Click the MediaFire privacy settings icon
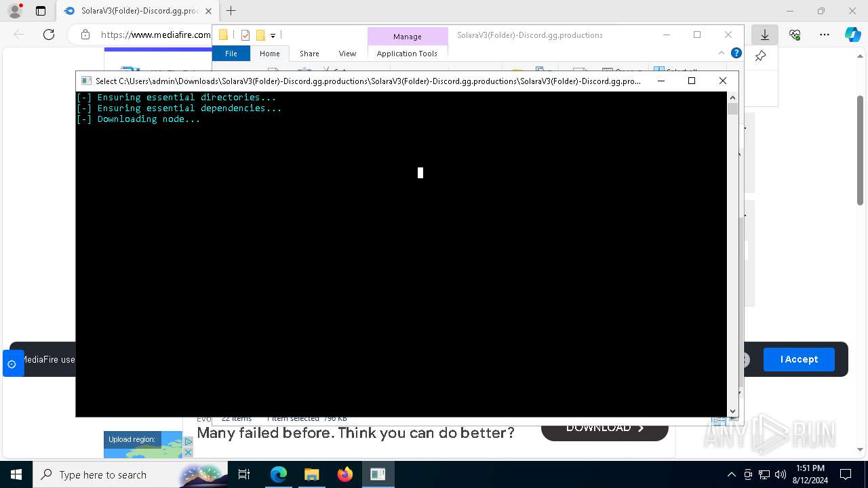Screen dimensions: 868x488 (x=12, y=364)
